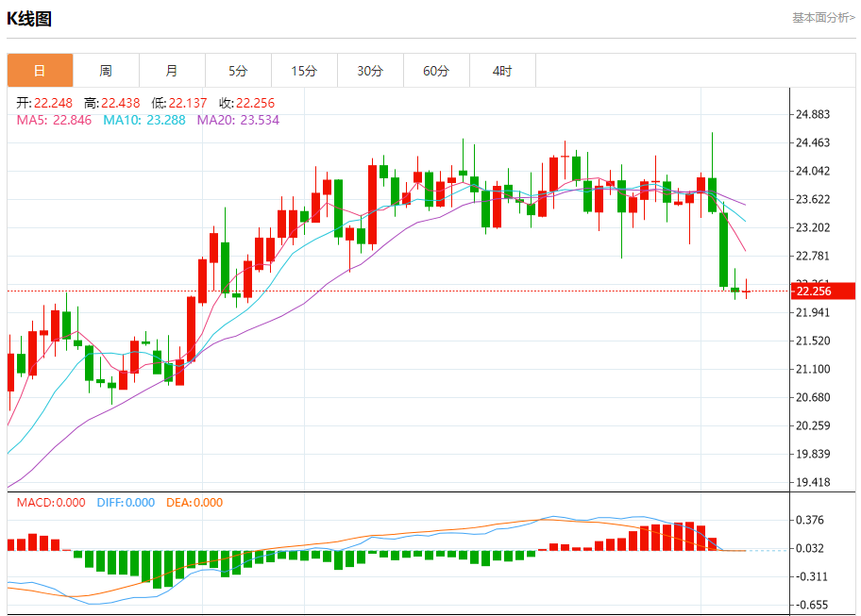Switch to the 周 weekly tab
The image size is (861, 616).
[106, 70]
